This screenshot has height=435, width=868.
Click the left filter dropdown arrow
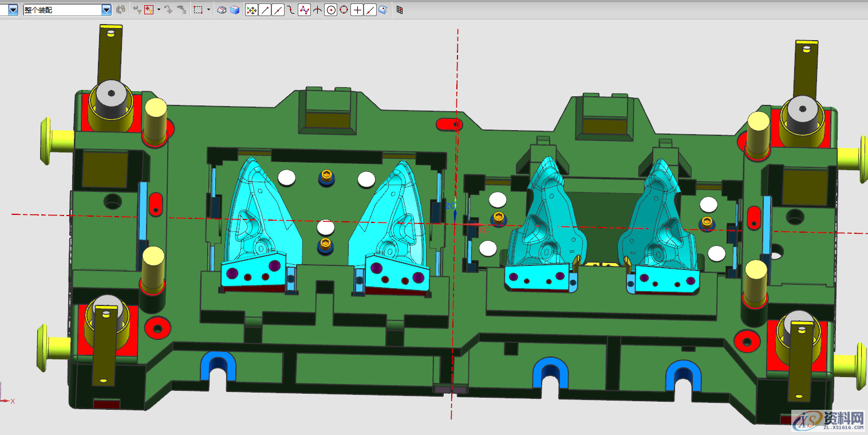(13, 10)
